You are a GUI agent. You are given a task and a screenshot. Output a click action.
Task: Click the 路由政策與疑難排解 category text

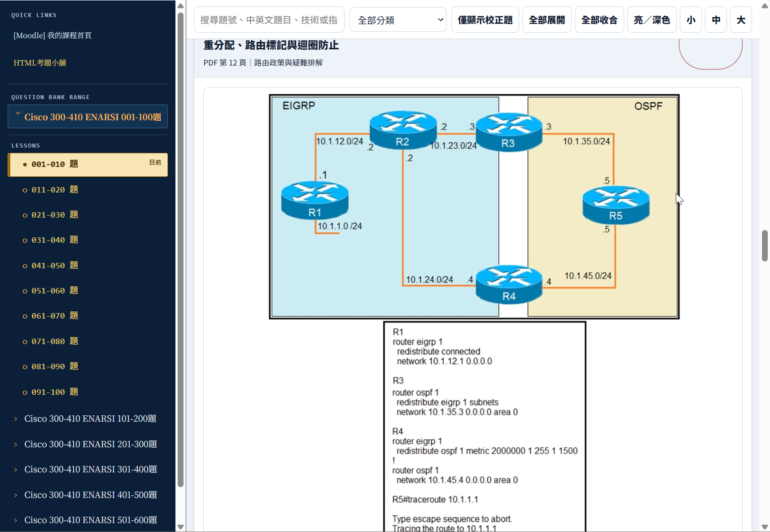[x=289, y=63]
